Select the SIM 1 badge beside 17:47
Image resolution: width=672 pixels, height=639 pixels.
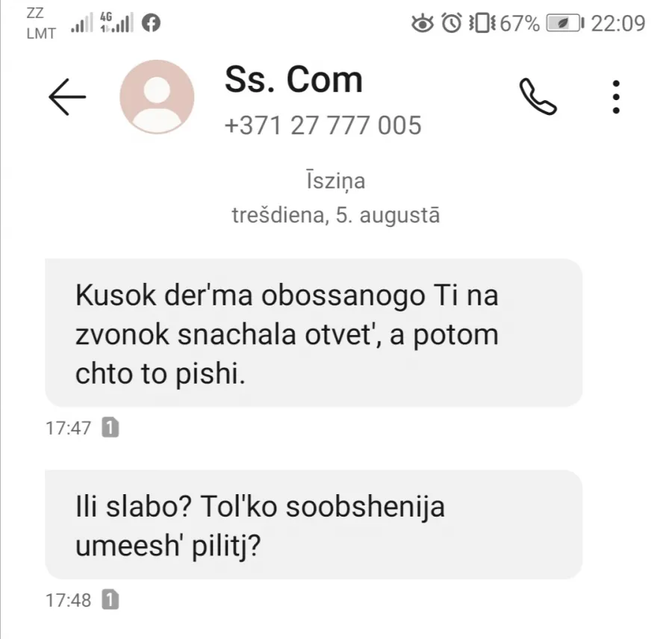tap(111, 427)
